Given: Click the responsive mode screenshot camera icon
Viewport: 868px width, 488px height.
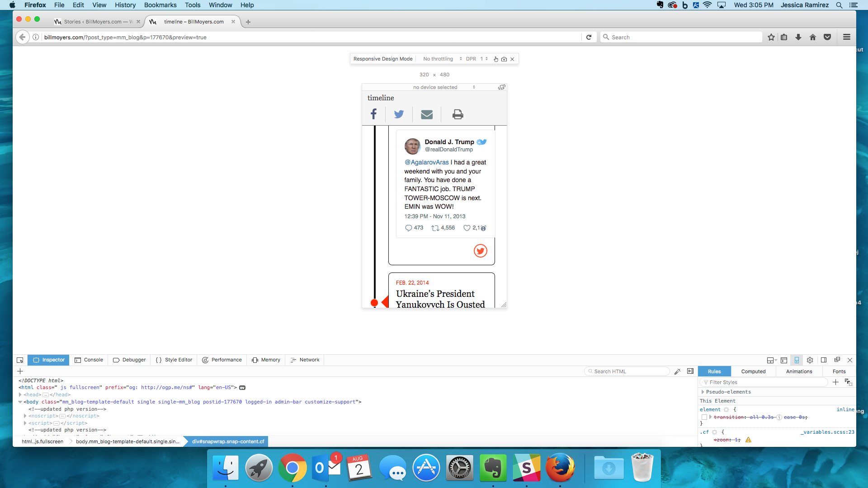Looking at the screenshot, I should tap(504, 59).
